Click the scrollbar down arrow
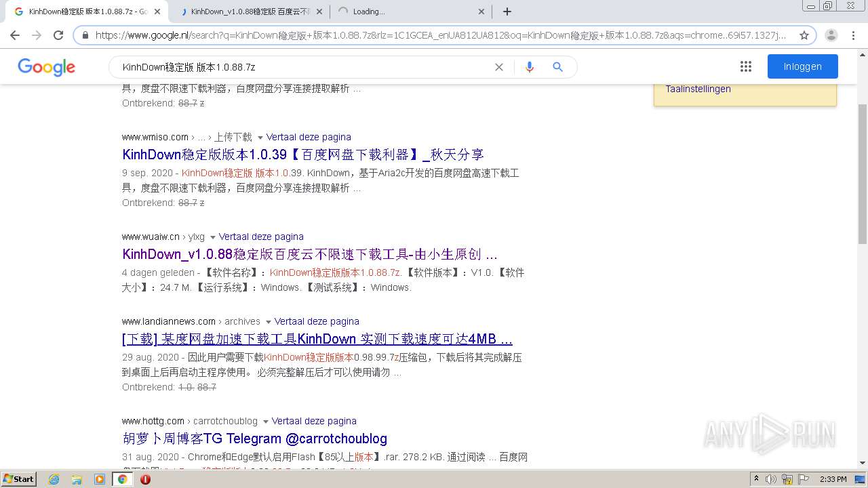 pos(863,463)
